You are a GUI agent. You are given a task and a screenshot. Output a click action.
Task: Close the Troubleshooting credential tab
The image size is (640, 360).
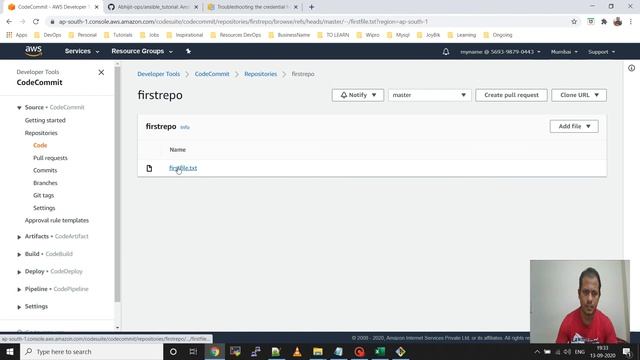pyautogui.click(x=296, y=7)
